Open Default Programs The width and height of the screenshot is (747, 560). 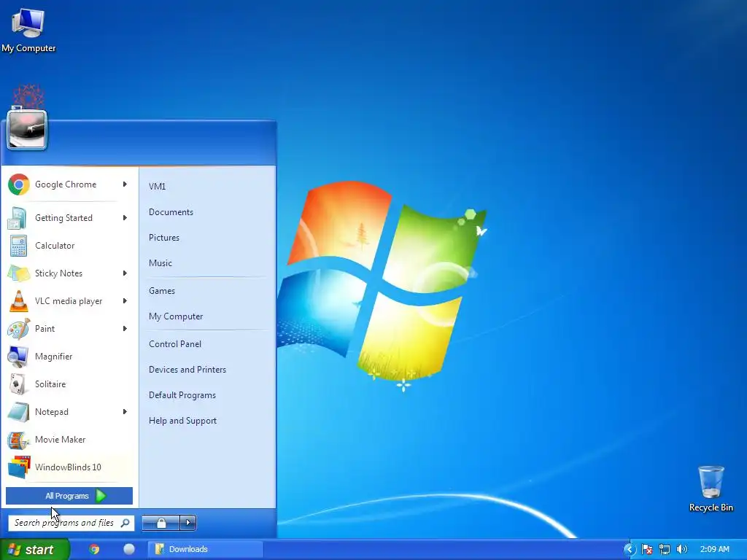182,395
